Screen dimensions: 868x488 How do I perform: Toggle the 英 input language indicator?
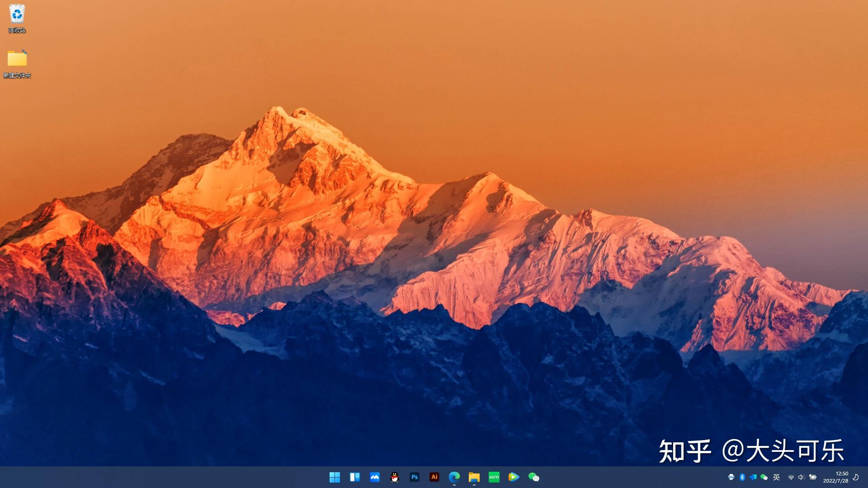[x=776, y=477]
